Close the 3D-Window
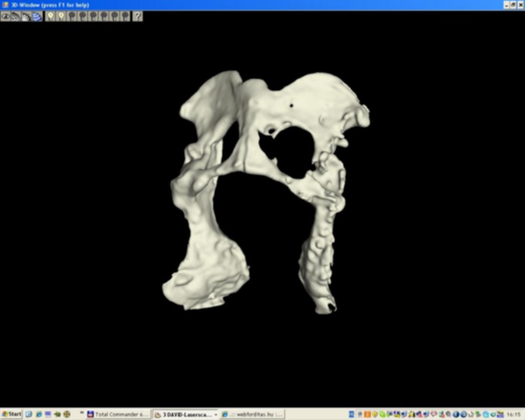Viewport: 525px width, 420px height. point(520,5)
